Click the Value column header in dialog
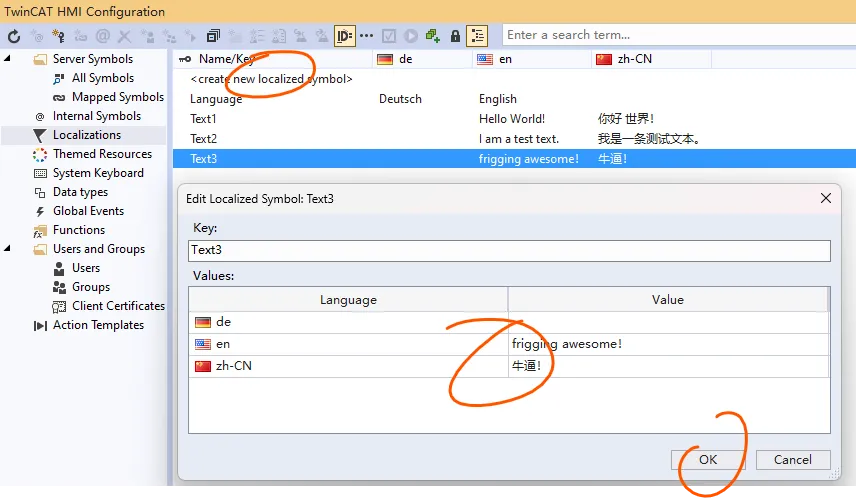Image resolution: width=856 pixels, height=499 pixels. [668, 300]
